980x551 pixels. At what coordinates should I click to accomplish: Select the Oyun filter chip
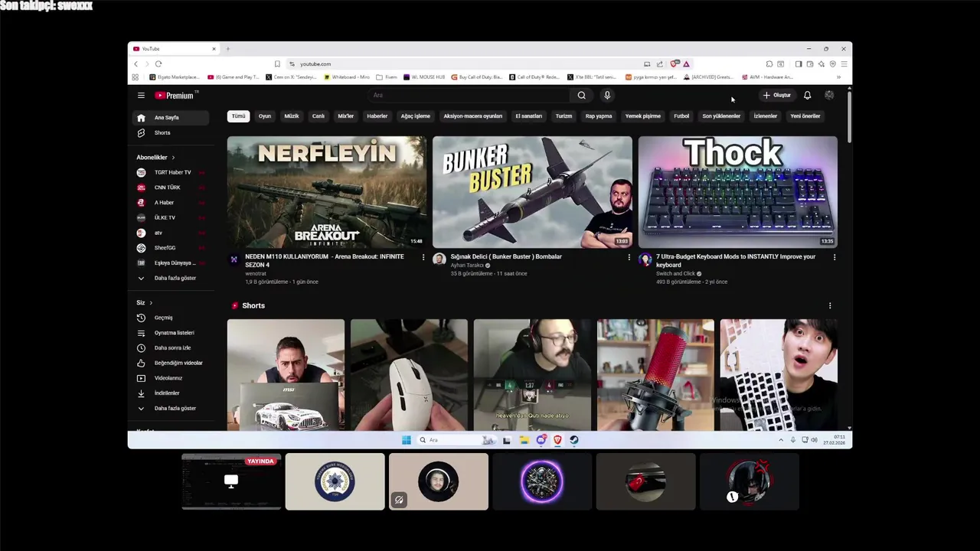point(265,116)
